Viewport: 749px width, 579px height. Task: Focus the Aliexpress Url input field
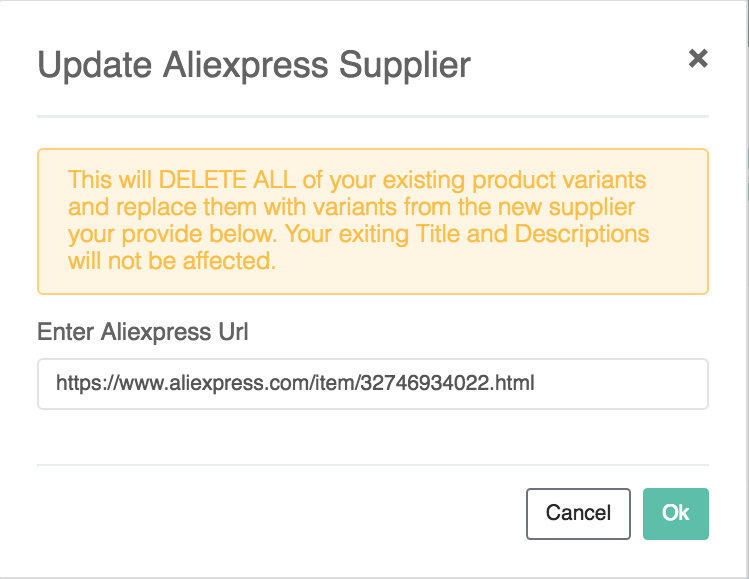point(372,384)
